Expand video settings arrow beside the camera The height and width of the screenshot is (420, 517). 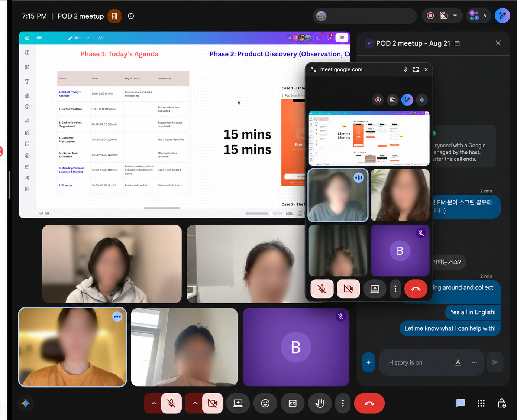tap(195, 403)
